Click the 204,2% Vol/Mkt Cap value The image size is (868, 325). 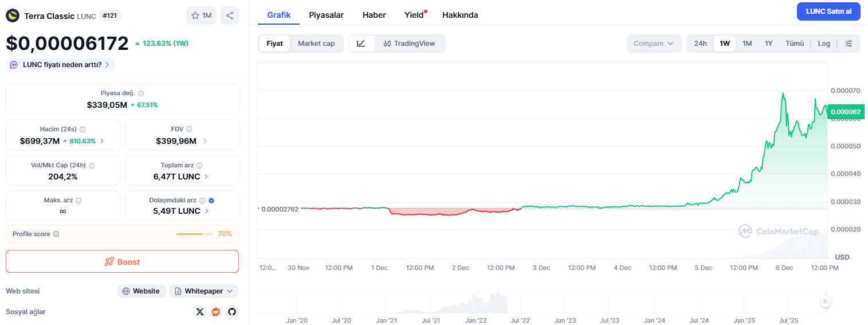click(x=63, y=177)
